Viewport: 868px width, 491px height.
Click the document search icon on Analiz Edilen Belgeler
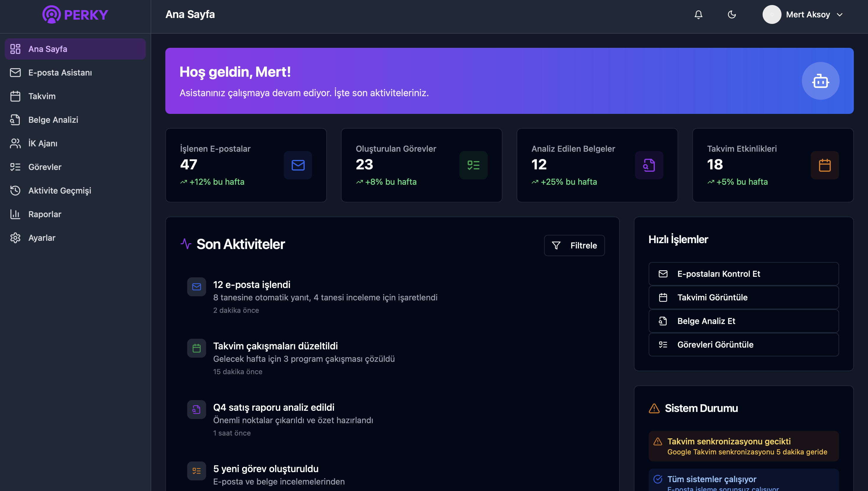point(649,165)
